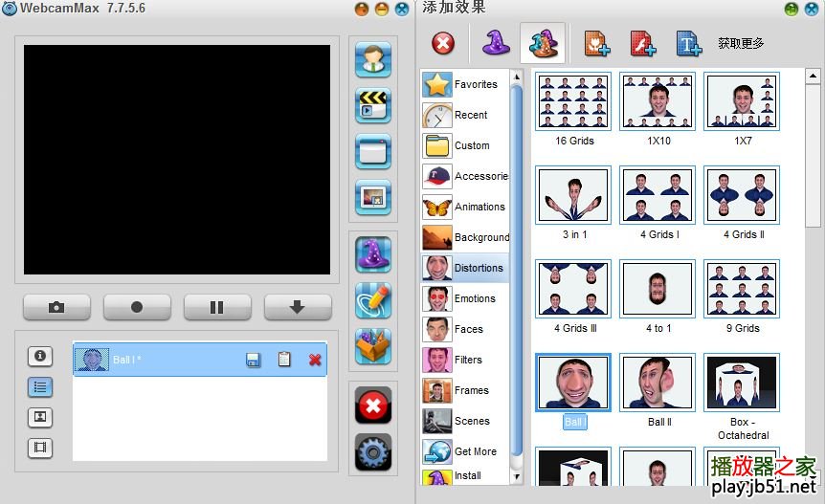The image size is (825, 504).
Task: Switch to the filmstrip view toggle
Action: 40,448
